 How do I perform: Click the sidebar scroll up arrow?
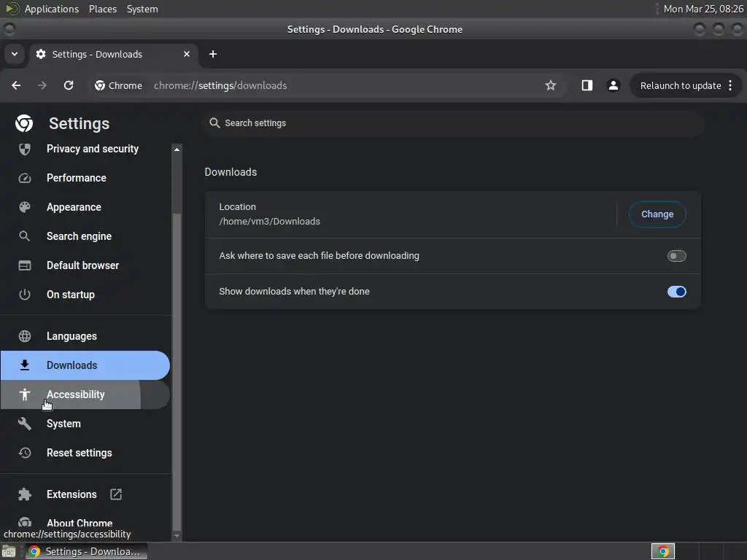[177, 149]
